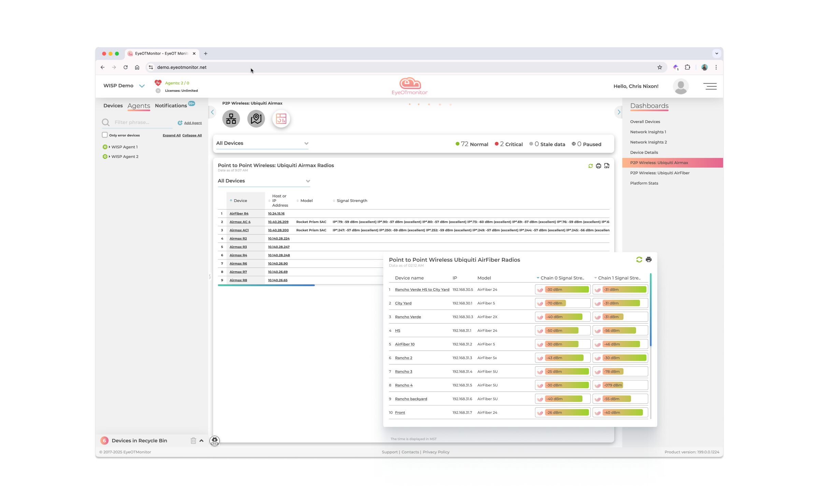
Task: Click the 72 Normal status filter
Action: click(472, 144)
